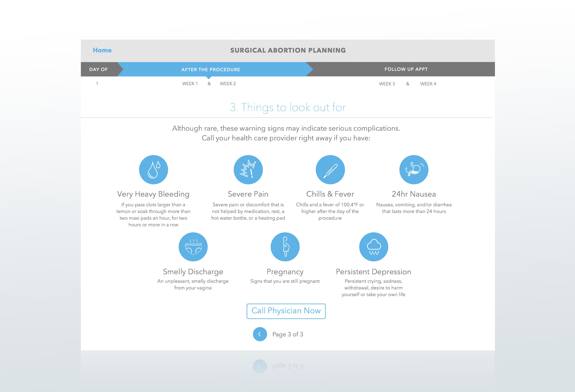Viewport: 575px width, 392px height.
Task: Click Call Physician Now button
Action: coord(286,311)
